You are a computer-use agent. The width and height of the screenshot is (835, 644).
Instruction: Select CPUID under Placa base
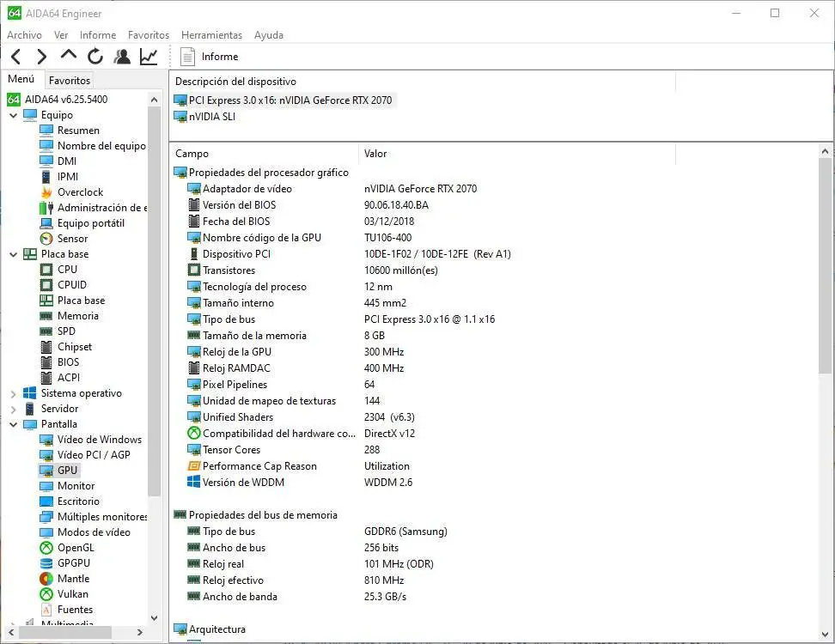(72, 285)
